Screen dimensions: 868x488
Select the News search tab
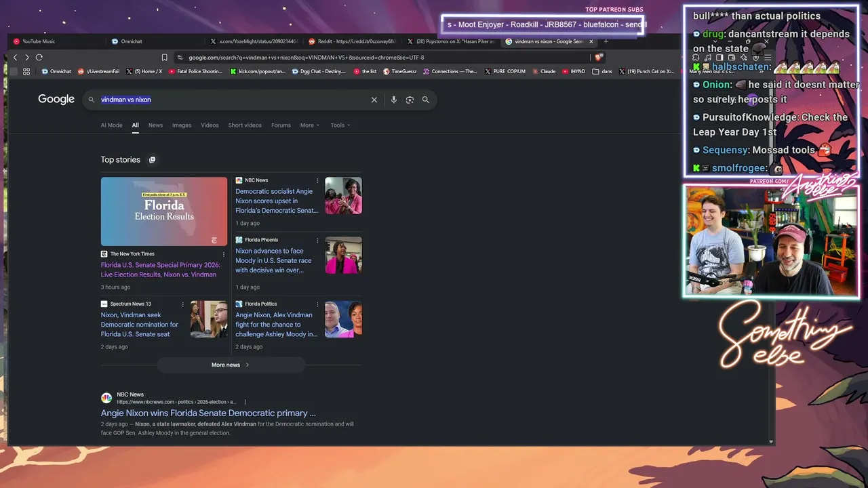click(x=155, y=125)
